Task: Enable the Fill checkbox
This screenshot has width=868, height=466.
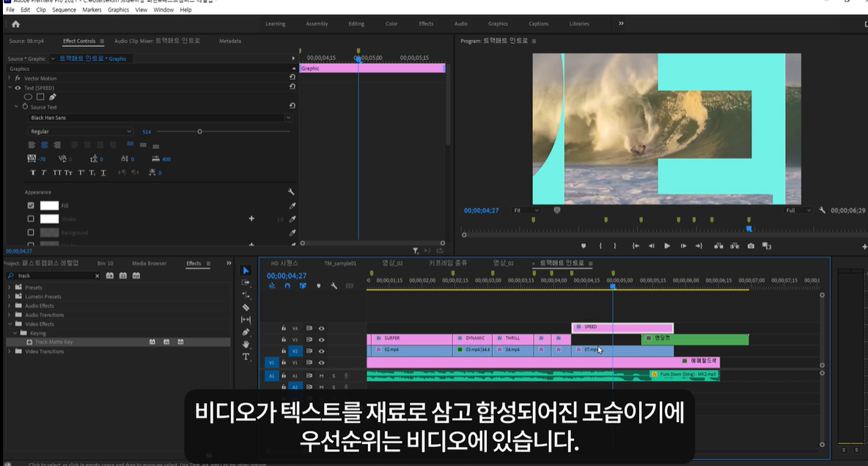Action: pos(31,205)
